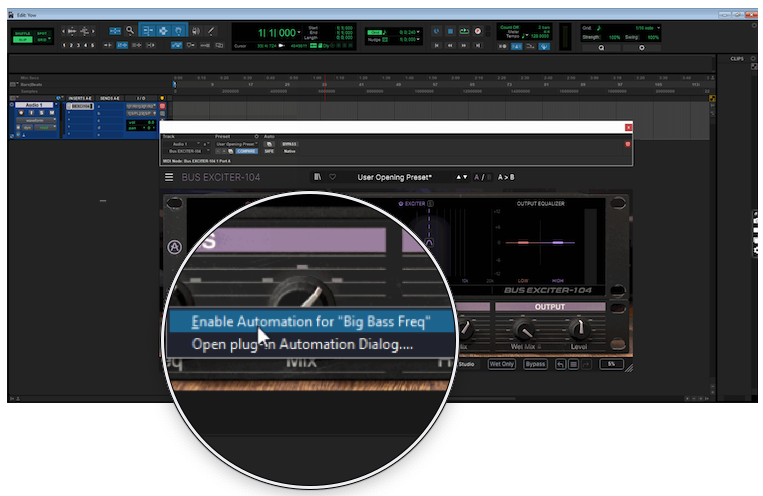Toggle the Exciter section power button
The image size is (763, 496).
point(400,203)
